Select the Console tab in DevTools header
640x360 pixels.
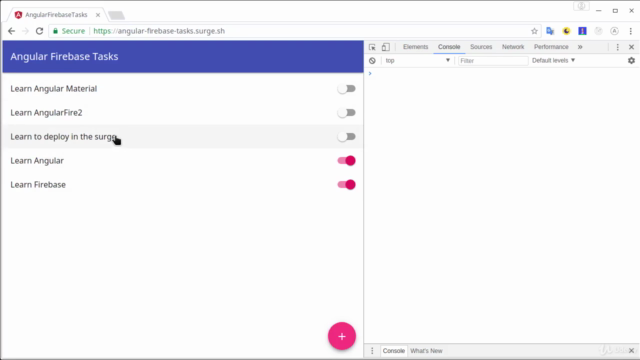449,47
